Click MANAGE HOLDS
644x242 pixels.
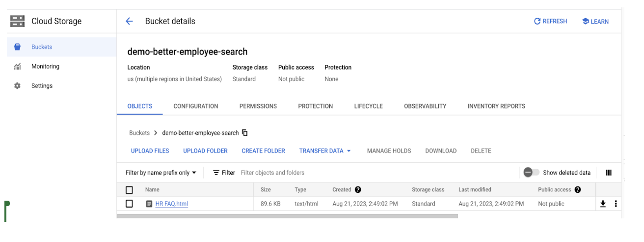click(x=389, y=151)
